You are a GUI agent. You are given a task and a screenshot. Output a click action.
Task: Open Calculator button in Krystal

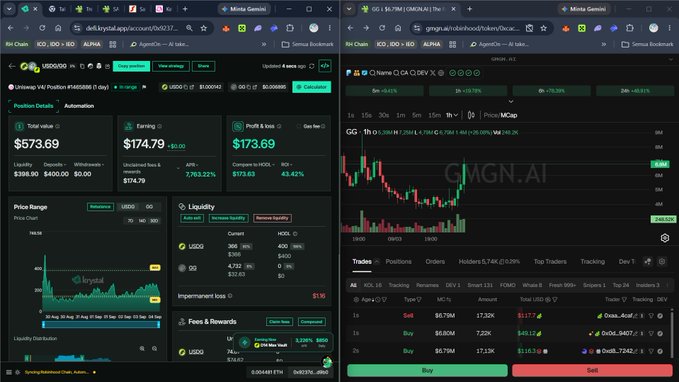pos(312,87)
